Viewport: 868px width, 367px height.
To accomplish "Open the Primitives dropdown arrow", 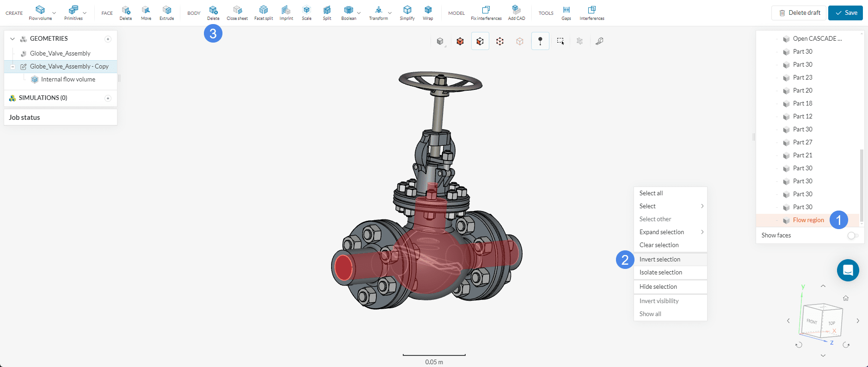I will click(x=85, y=13).
